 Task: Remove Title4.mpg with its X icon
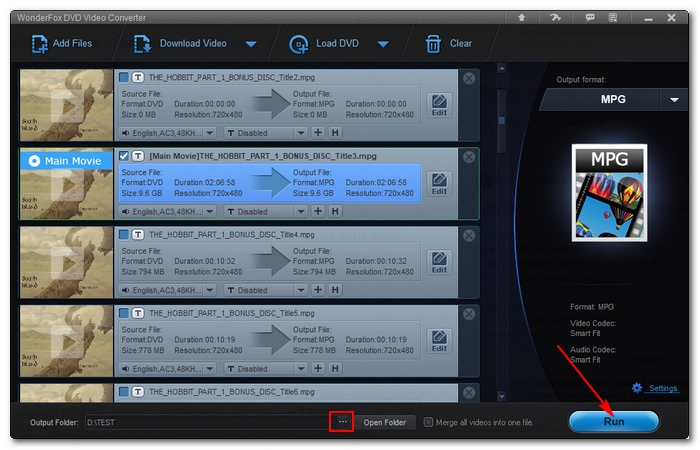coord(469,236)
